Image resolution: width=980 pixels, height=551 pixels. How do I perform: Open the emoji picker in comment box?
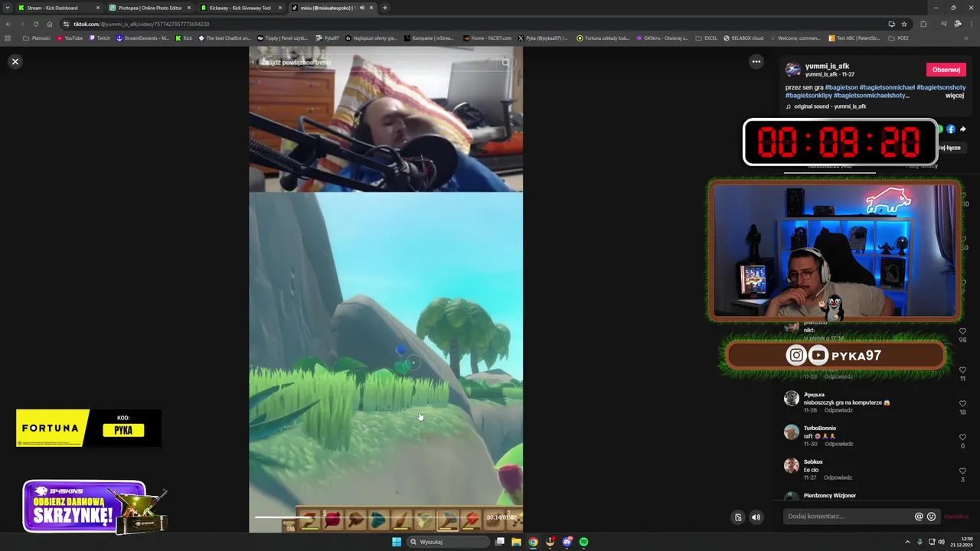coord(931,517)
